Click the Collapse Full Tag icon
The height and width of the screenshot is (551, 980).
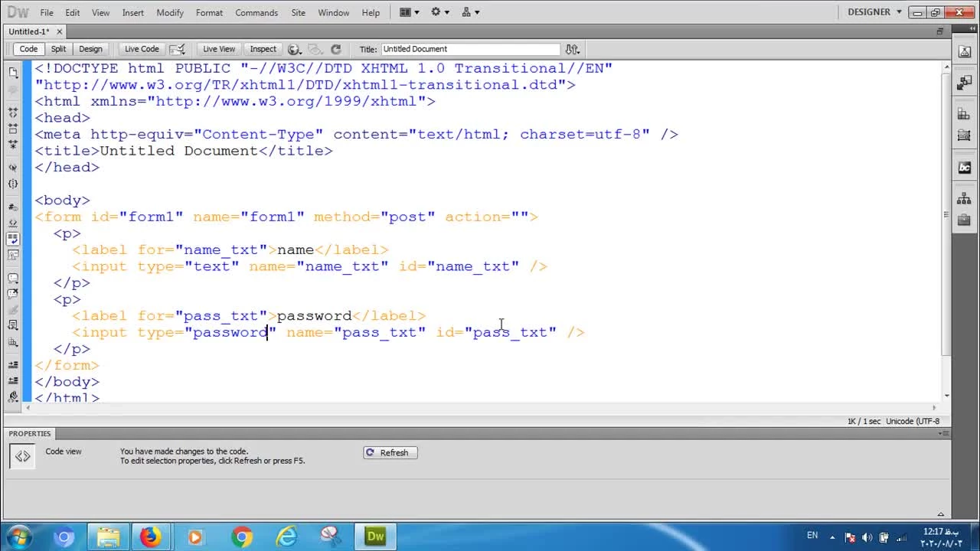click(x=13, y=113)
